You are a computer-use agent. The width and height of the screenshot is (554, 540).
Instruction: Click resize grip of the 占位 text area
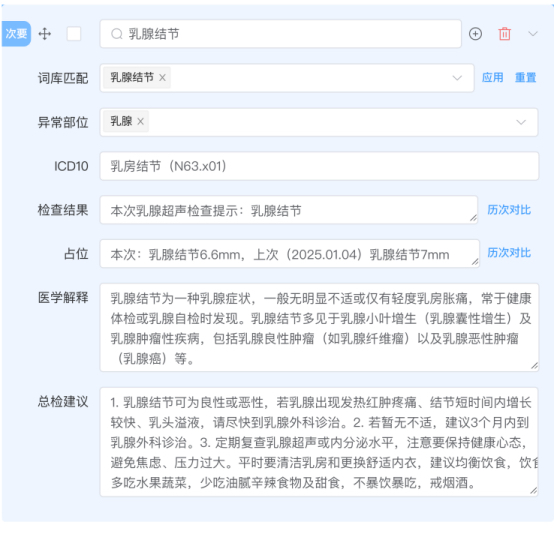[x=475, y=262]
